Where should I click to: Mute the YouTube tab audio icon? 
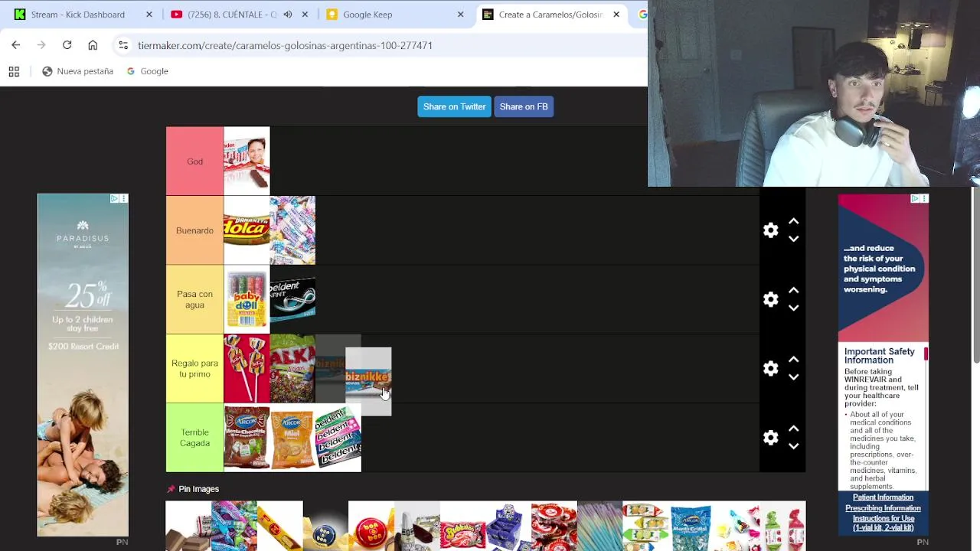pyautogui.click(x=288, y=15)
